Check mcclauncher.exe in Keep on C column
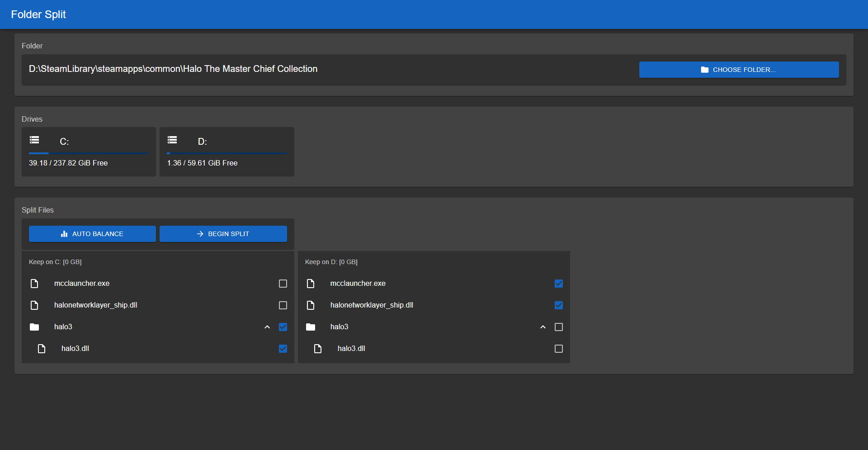The width and height of the screenshot is (868, 450). tap(283, 284)
